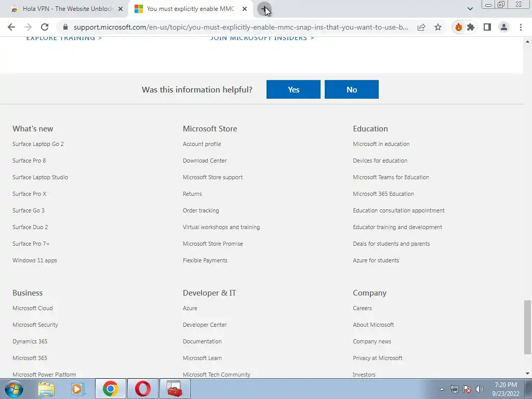Open the Dynamics 365 link
532x399 pixels.
[30, 341]
